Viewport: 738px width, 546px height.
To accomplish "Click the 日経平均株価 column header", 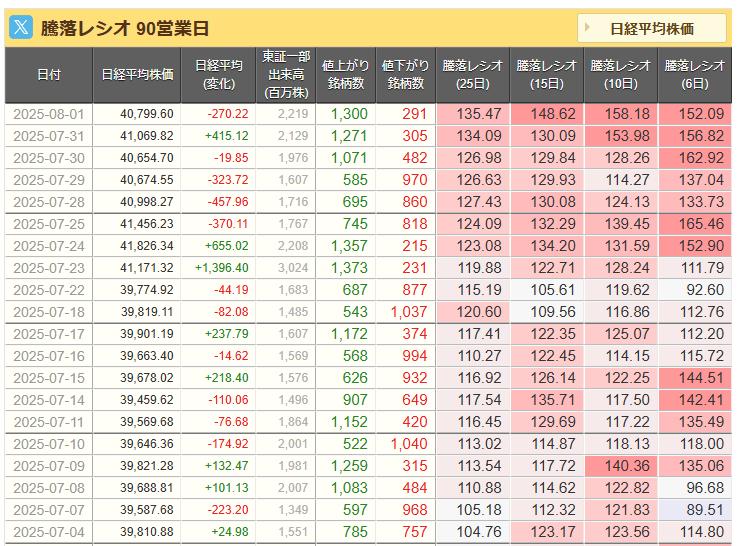I will pos(137,74).
